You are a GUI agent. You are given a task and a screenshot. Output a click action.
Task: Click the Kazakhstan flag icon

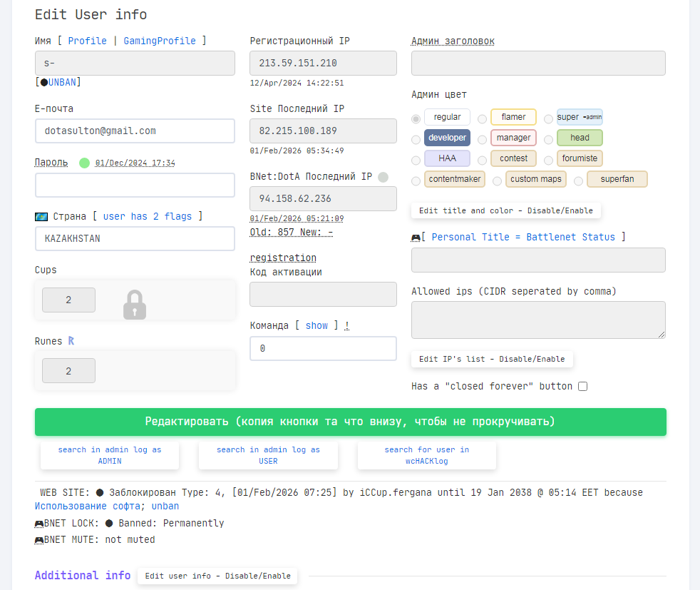41,217
